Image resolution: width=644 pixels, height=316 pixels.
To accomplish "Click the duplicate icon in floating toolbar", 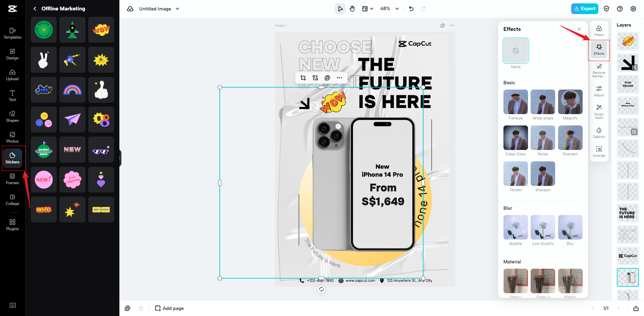I will pos(328,78).
